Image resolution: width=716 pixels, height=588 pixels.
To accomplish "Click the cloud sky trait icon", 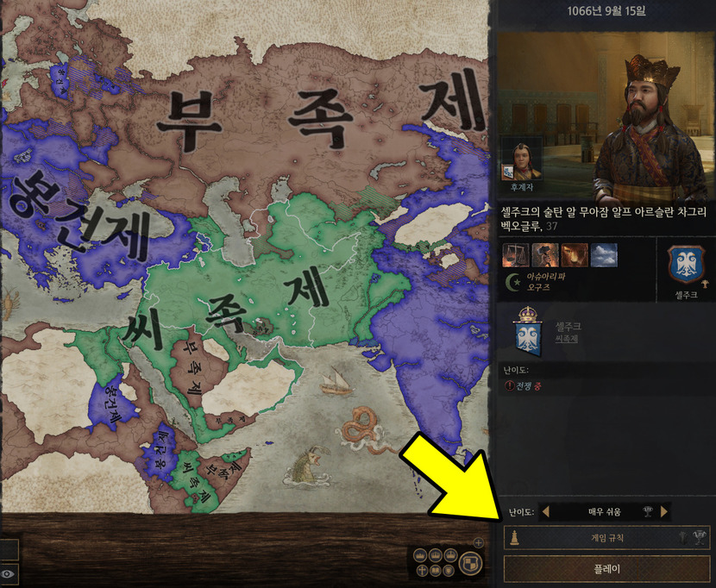I will 604,254.
